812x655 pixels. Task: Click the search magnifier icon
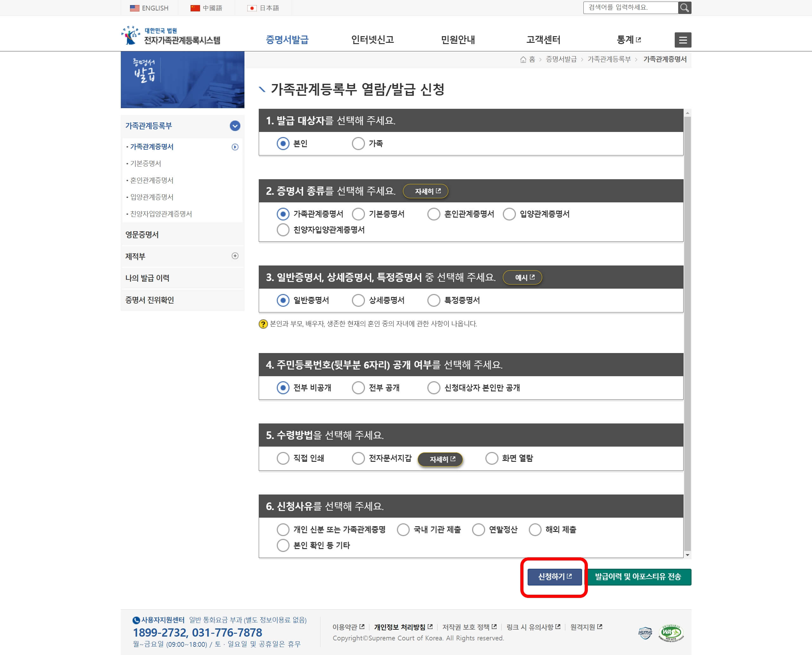tap(684, 8)
